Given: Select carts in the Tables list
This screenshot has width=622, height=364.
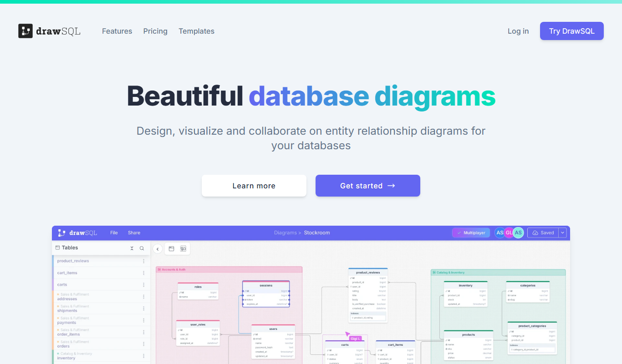Looking at the screenshot, I should point(62,285).
